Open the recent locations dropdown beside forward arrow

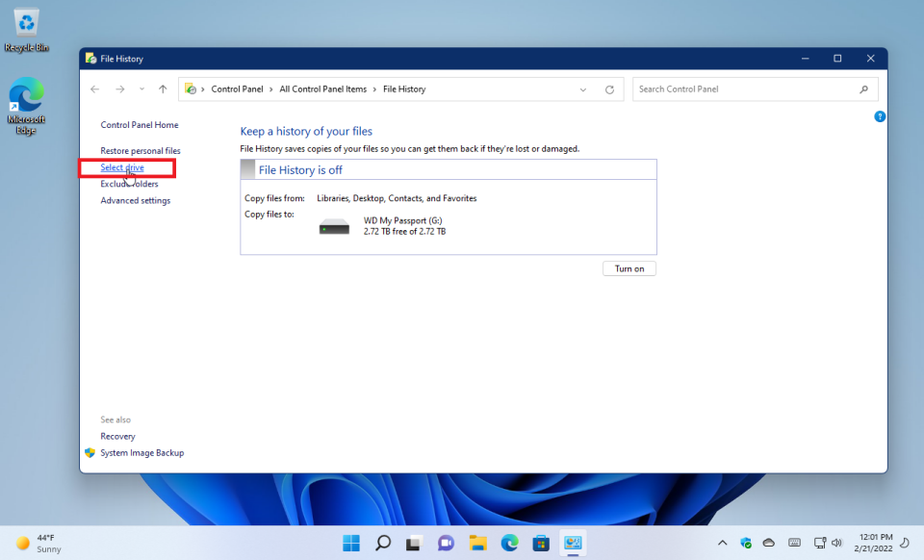click(141, 89)
